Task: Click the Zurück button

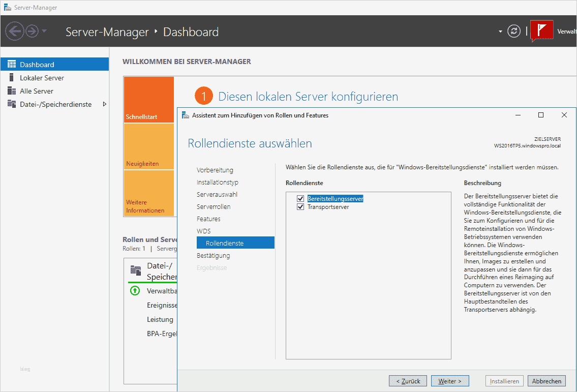Action: (408, 381)
